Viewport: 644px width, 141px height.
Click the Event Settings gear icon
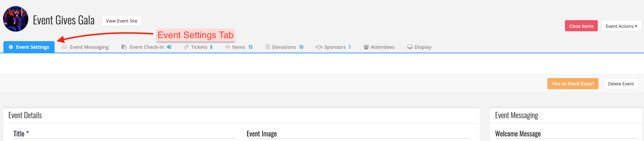click(11, 47)
